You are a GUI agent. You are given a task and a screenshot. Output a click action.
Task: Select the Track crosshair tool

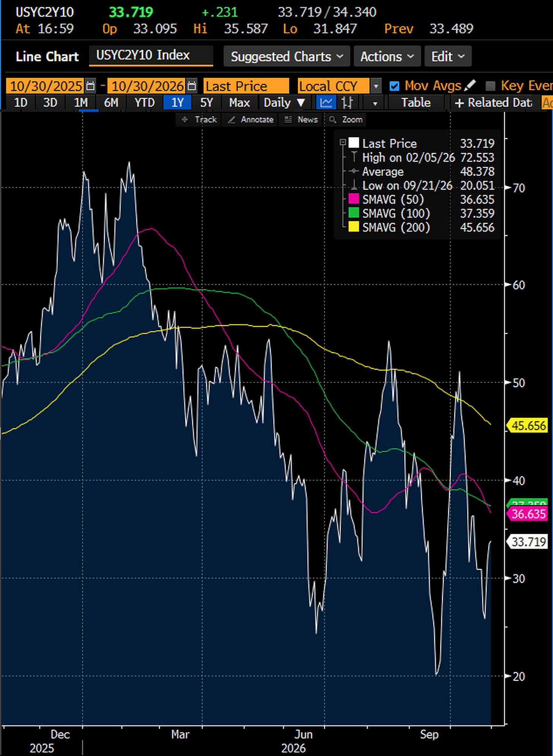click(199, 120)
